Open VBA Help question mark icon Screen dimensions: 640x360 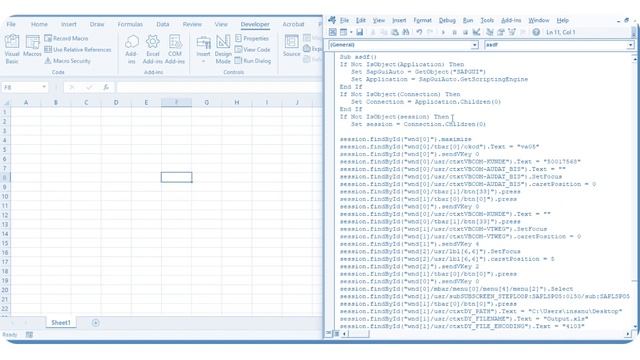tap(536, 32)
